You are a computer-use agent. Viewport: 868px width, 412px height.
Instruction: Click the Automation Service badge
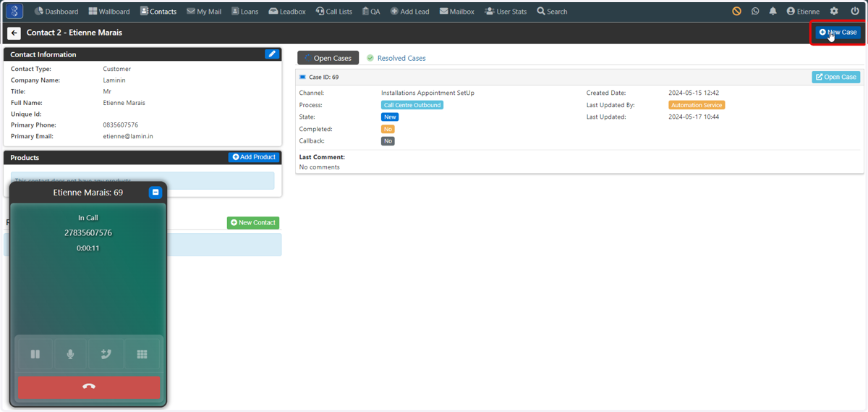697,105
